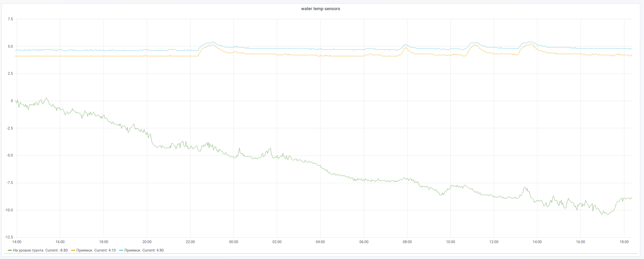Open the 'water temp sensors' panel title menu
644x259 pixels.
tap(320, 9)
